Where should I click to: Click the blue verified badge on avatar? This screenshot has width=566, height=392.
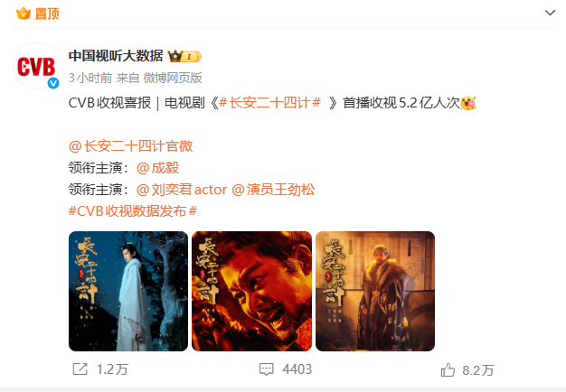coord(53,83)
